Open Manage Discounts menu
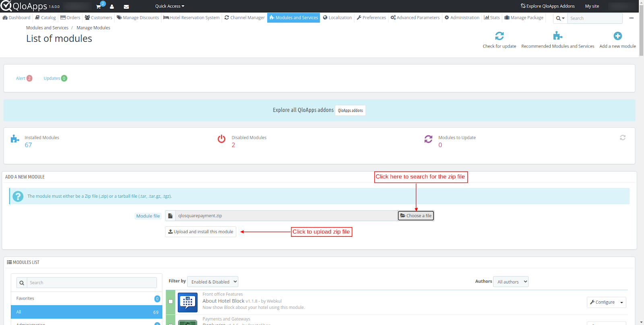The height and width of the screenshot is (325, 644). pyautogui.click(x=138, y=18)
